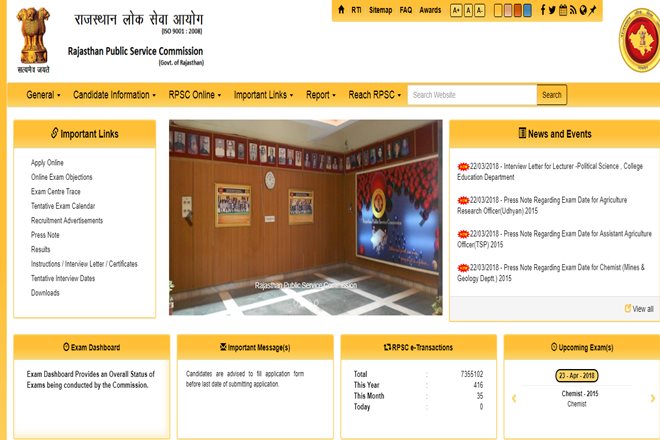Open the Important Links nav menu
The height and width of the screenshot is (440, 660).
click(263, 95)
